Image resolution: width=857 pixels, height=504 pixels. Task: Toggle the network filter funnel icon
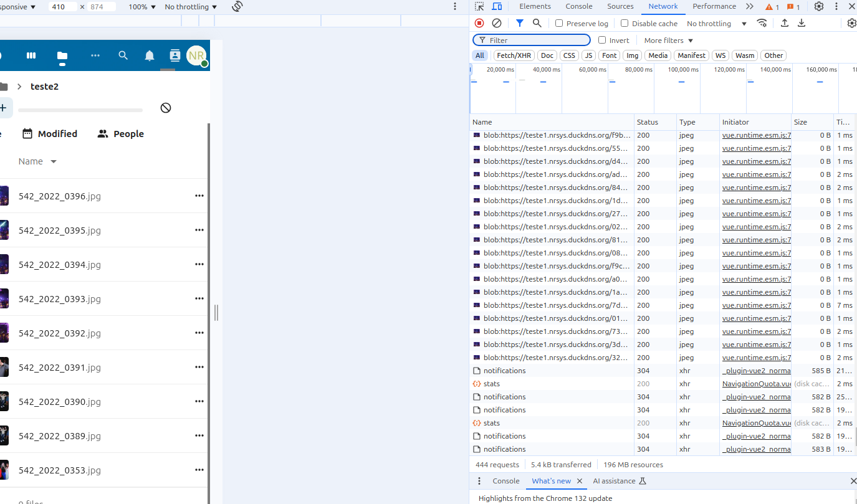[519, 23]
